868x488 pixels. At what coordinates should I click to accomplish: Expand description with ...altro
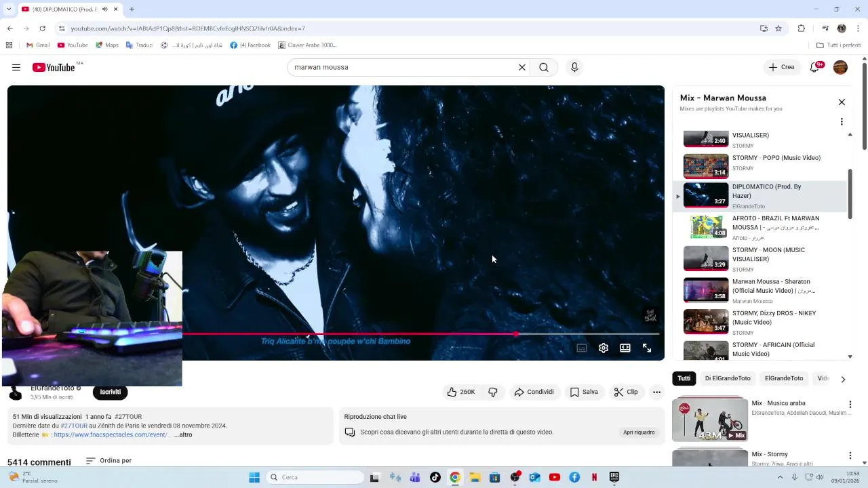pyautogui.click(x=183, y=434)
